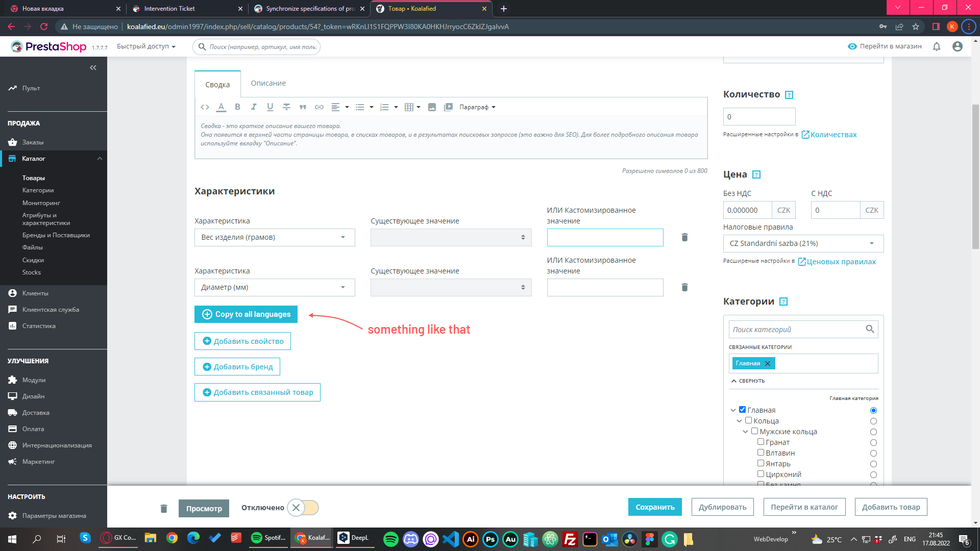Open the tax rules CZ Standardní sazba dropdown
Screen dimensions: 980x551
[x=803, y=243]
